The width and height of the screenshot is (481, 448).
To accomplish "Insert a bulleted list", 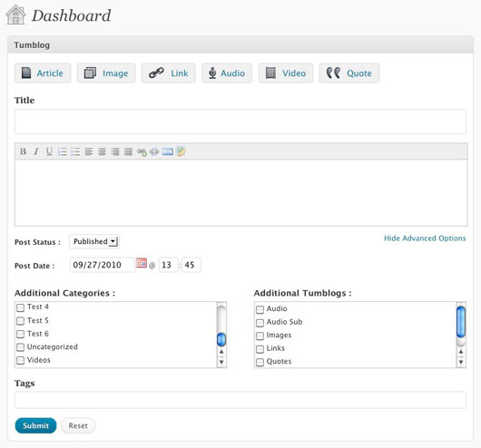I will (x=75, y=151).
